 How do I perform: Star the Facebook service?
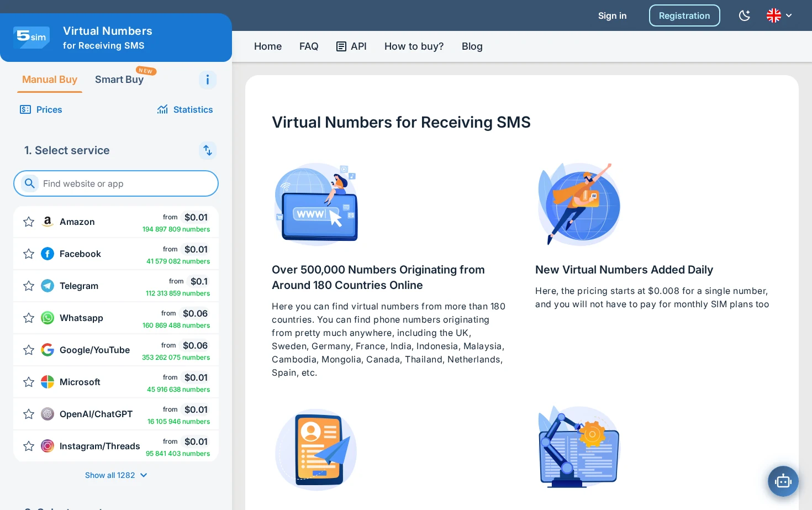point(29,254)
